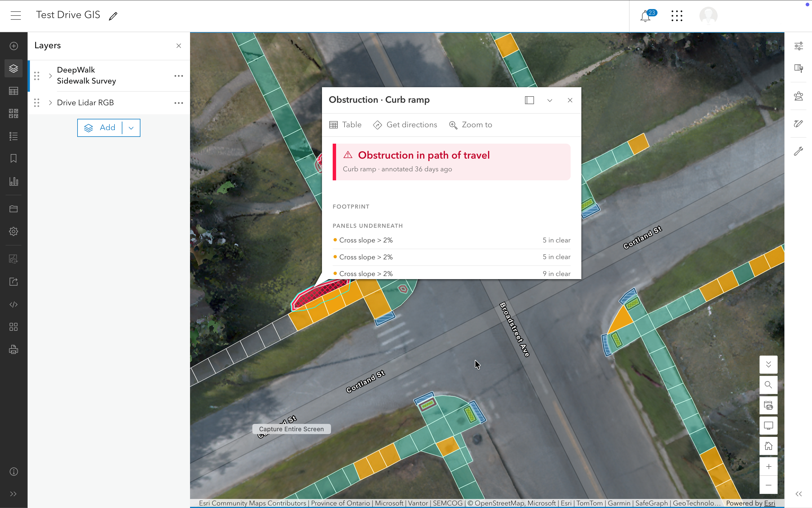Click Zoom to in the popup
This screenshot has width=812, height=508.
pos(470,125)
